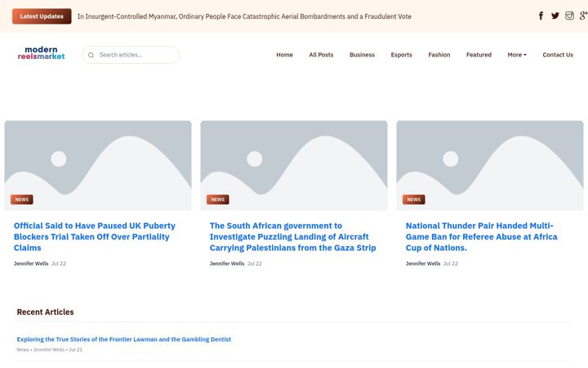Open the Myanmar aerial bombardments headline

tap(244, 16)
